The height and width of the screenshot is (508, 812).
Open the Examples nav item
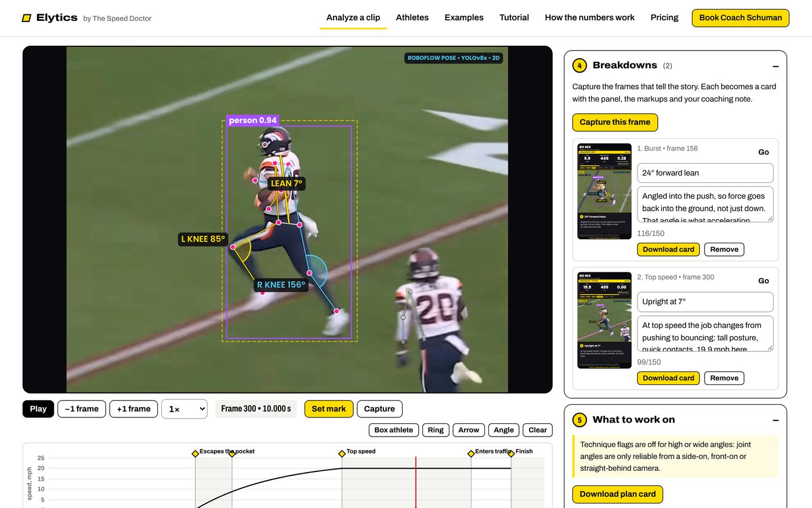click(x=464, y=17)
